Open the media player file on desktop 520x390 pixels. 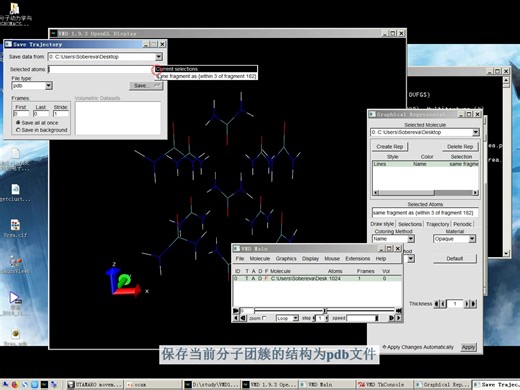pos(15,302)
